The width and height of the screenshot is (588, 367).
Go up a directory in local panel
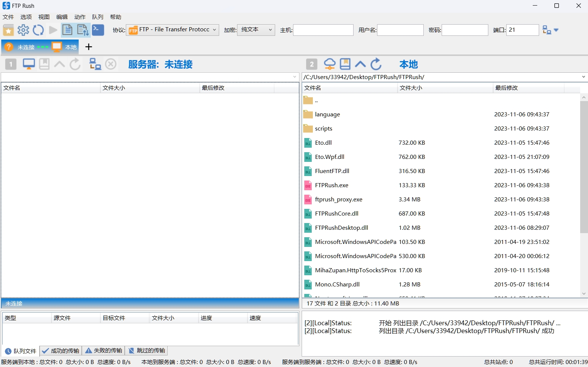click(x=360, y=64)
